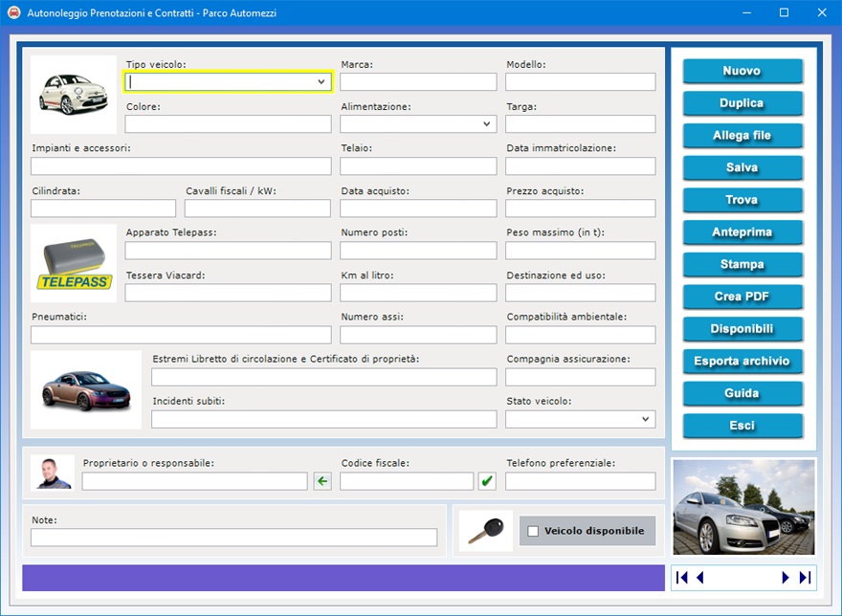Click the Targa input field
The height and width of the screenshot is (616, 842).
[581, 124]
